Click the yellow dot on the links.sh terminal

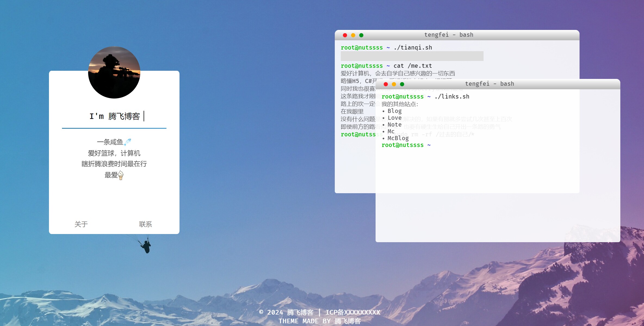394,84
